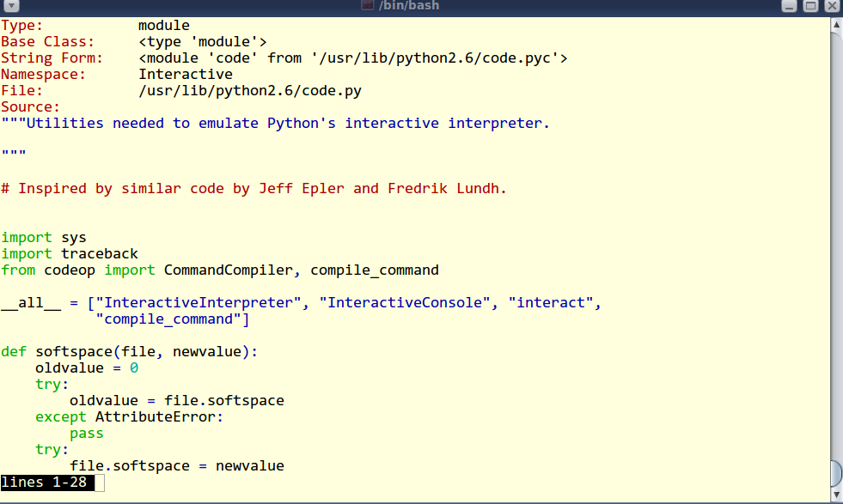
Task: Click the comment mentioning Jeff Epler
Action: (x=254, y=189)
